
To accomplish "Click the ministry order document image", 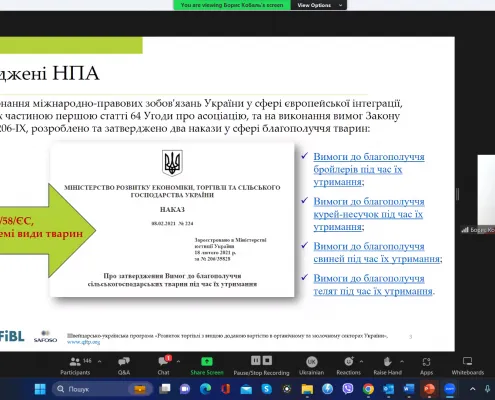I will tap(172, 220).
